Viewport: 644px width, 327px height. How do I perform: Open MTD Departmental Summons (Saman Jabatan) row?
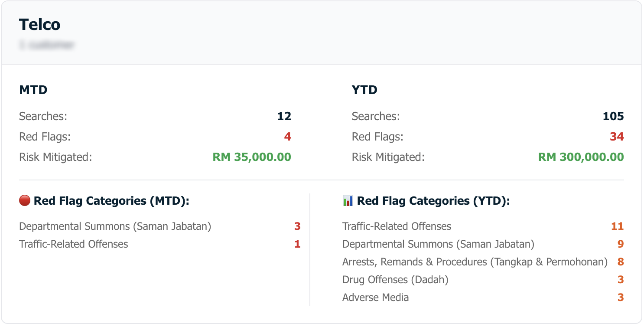click(x=160, y=226)
